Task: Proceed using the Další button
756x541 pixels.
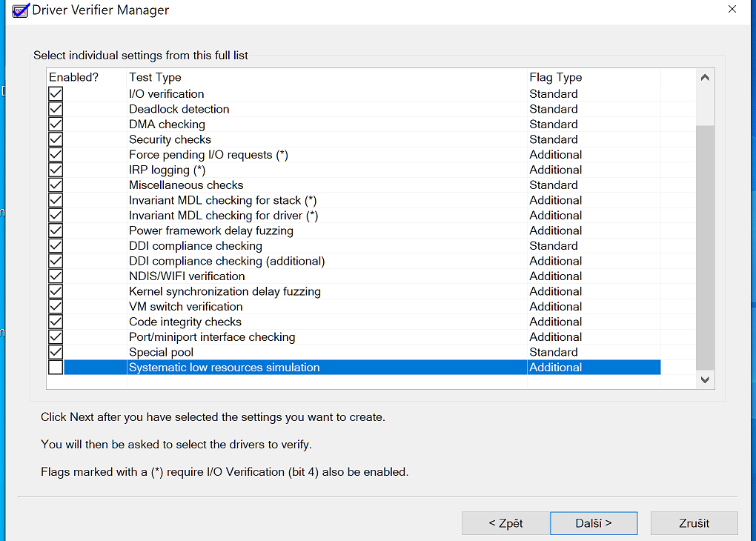Action: [594, 523]
